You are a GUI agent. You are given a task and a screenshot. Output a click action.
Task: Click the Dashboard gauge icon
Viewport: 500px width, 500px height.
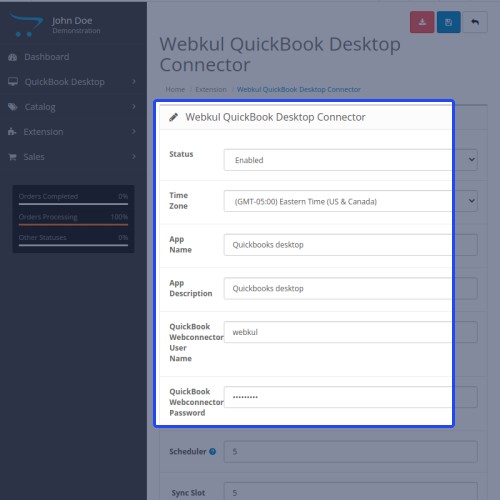13,57
